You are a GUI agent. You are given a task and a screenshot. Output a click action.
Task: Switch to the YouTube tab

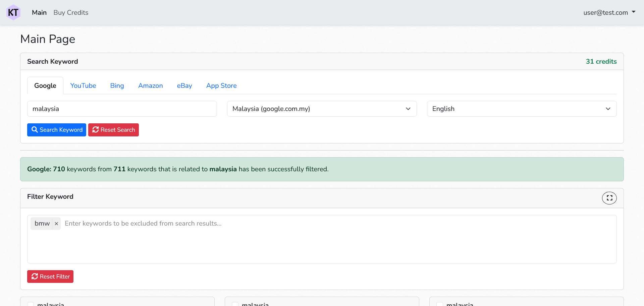[x=83, y=86]
